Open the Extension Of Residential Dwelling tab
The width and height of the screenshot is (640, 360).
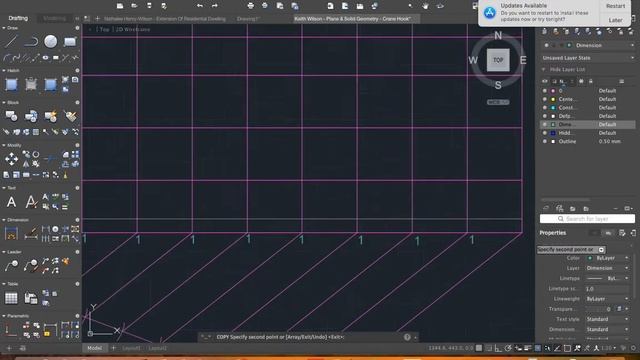(x=164, y=19)
